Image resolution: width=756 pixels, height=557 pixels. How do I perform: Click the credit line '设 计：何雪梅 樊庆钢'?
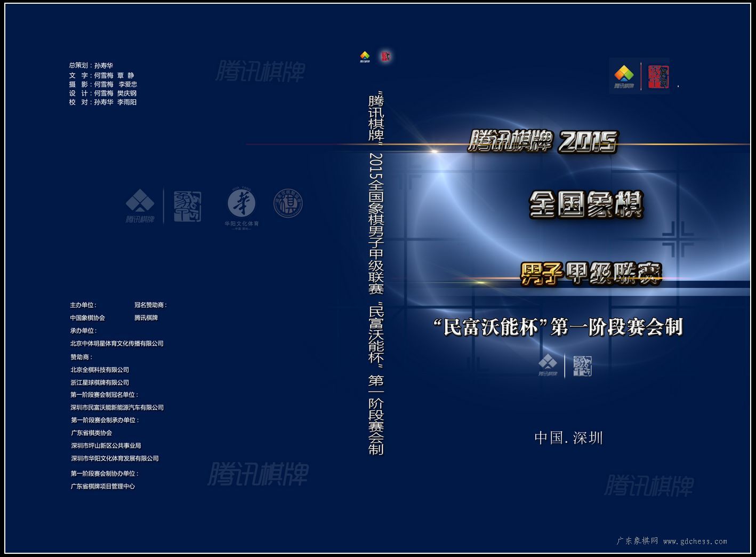tap(103, 93)
